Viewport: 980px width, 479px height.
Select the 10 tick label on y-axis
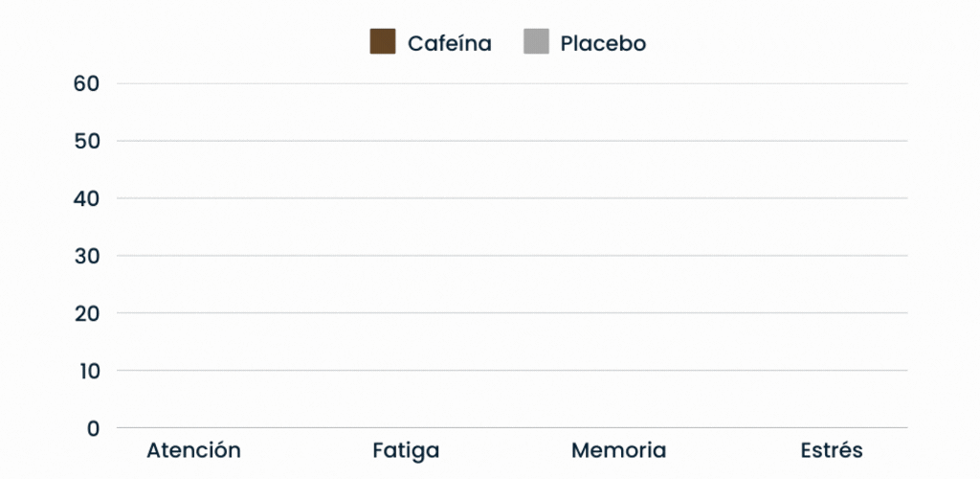86,371
